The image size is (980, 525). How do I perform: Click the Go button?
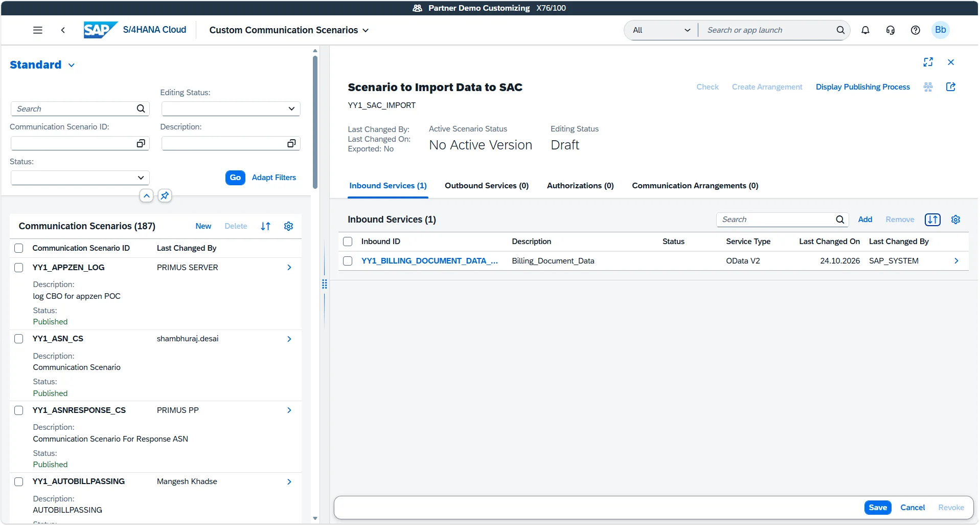click(x=235, y=178)
